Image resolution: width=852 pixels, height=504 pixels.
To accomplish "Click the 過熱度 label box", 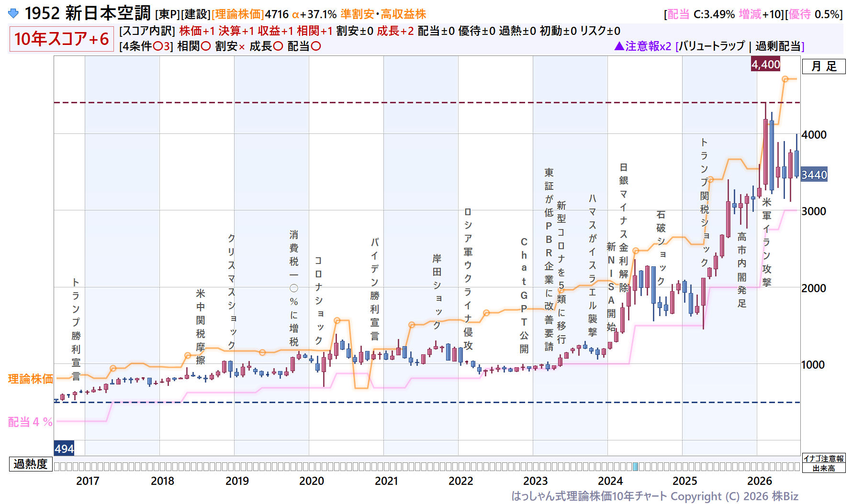I will 31,464.
